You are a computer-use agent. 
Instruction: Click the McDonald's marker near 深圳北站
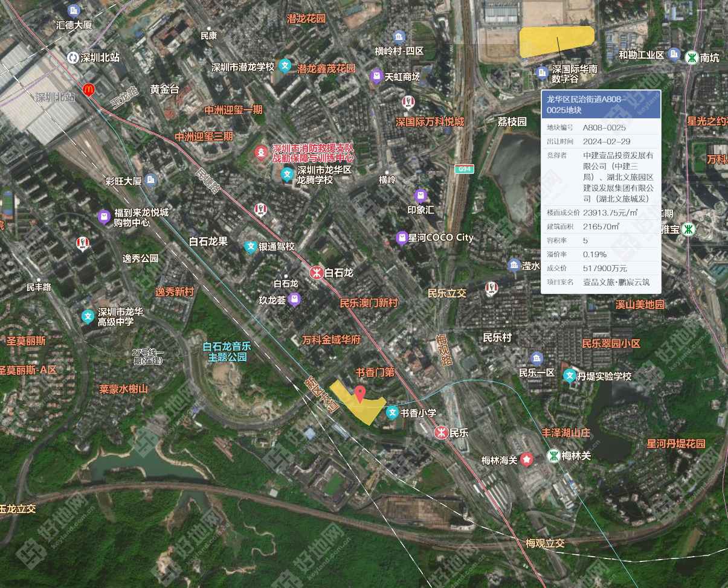pos(89,90)
